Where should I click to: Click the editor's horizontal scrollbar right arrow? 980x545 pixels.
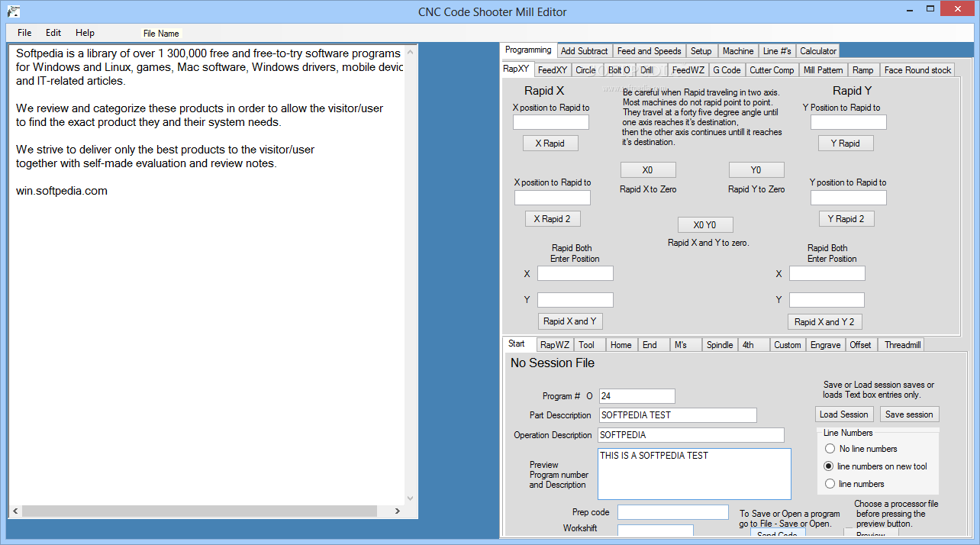pos(398,511)
